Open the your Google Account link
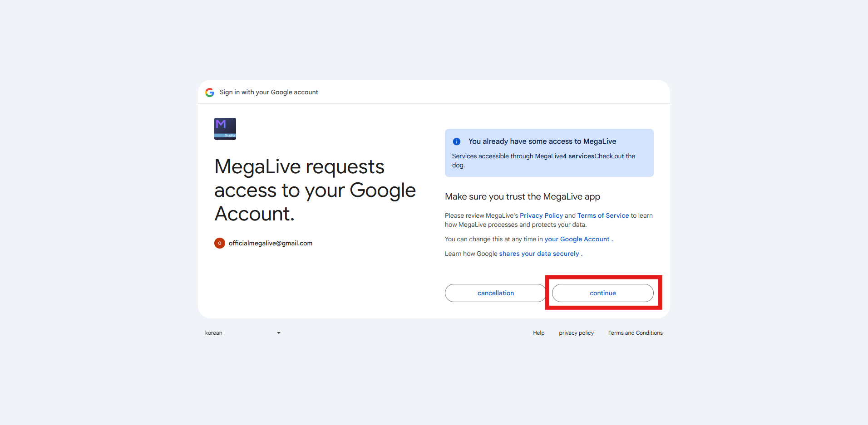 coord(577,239)
